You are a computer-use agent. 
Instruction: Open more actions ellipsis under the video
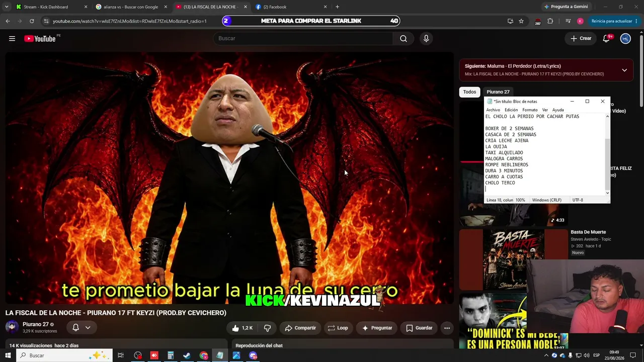point(447,328)
